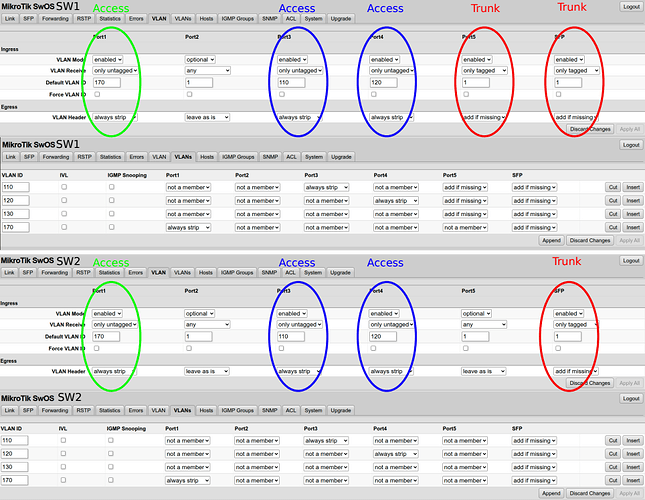Open Port5 dropdown for VLAN 120 in SW1 table

465,201
